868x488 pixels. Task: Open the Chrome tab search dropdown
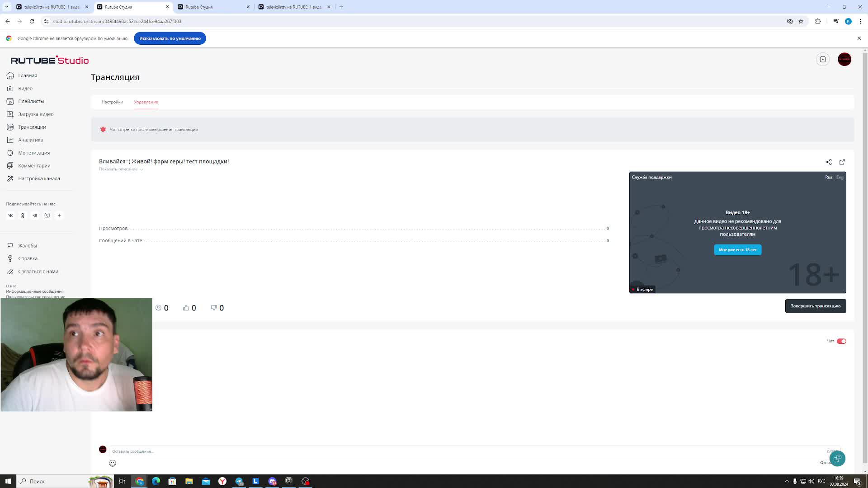click(x=6, y=7)
